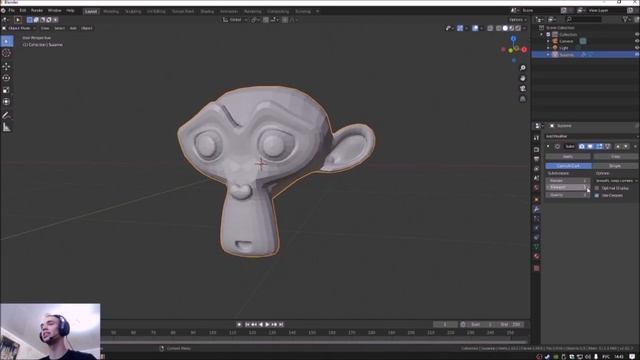Expand Suzanne in the outliner
This screenshot has height=360, width=640.
click(x=548, y=54)
